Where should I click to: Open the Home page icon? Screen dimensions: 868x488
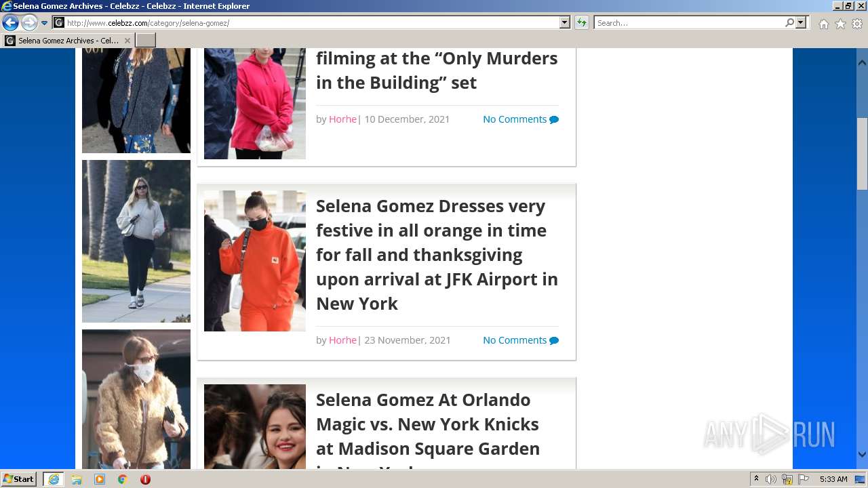click(x=823, y=24)
